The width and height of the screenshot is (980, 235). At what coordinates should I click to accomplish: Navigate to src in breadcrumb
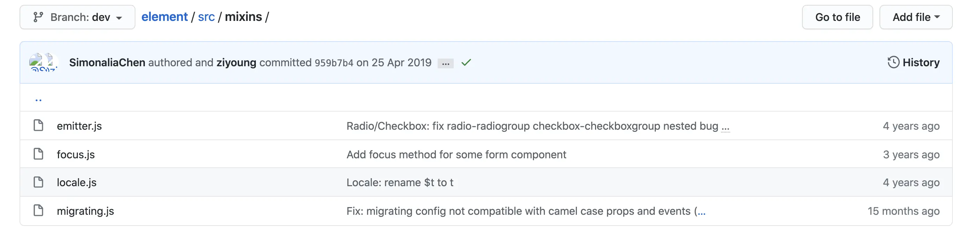point(206,17)
